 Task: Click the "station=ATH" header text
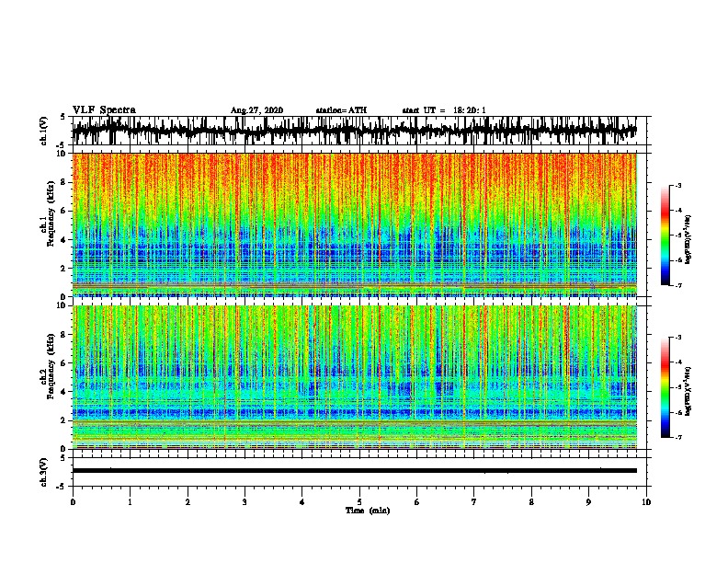pos(341,110)
